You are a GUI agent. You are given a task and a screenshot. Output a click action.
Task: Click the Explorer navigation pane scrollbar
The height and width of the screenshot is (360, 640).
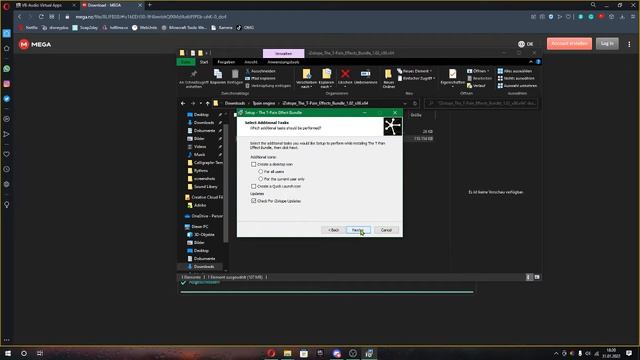tap(226, 182)
